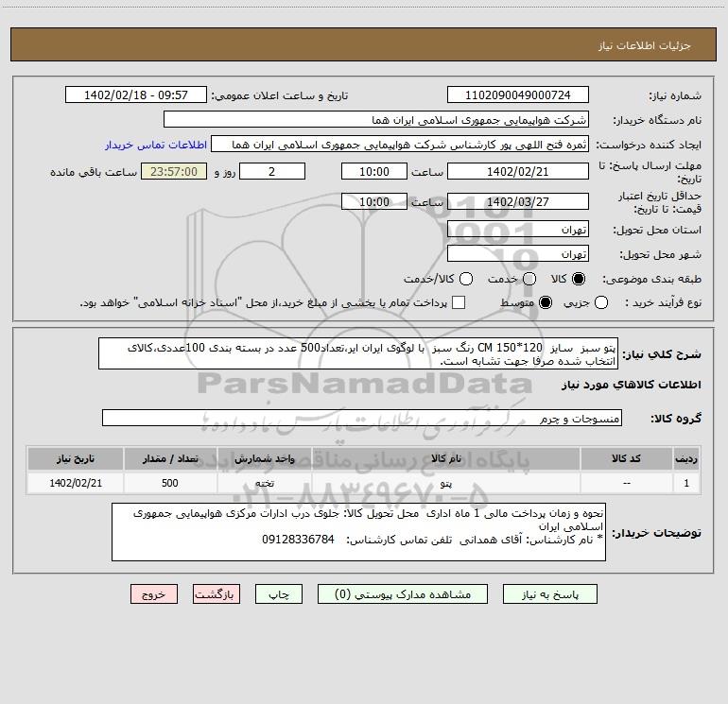
Task: Click the price validity date 1402/03/27 field
Action: point(518,201)
